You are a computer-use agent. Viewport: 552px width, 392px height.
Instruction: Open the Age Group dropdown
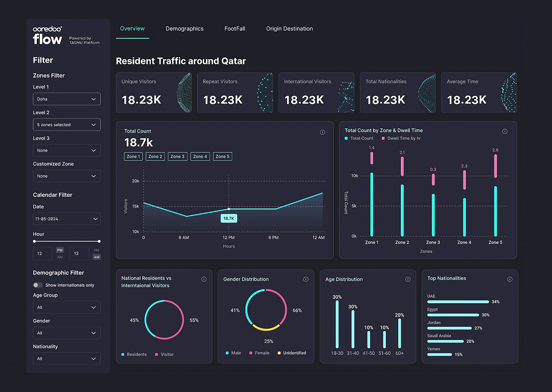[x=67, y=307]
